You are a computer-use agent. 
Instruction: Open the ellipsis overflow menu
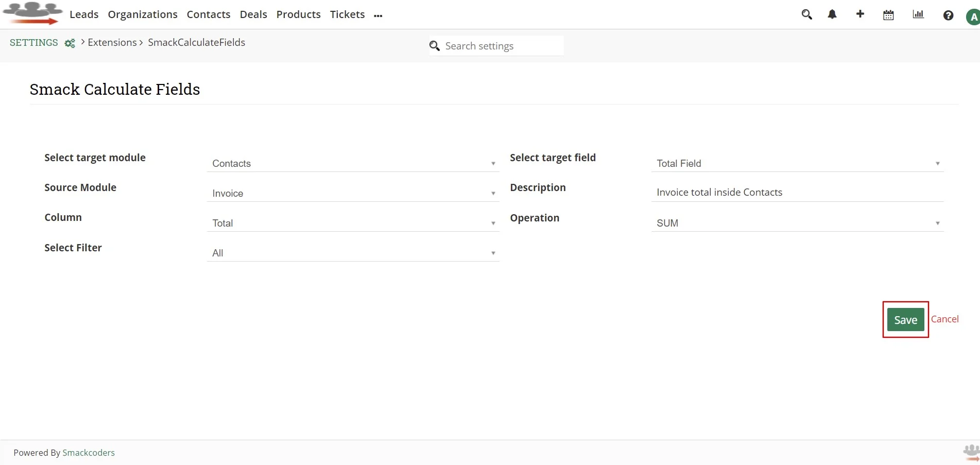tap(379, 15)
